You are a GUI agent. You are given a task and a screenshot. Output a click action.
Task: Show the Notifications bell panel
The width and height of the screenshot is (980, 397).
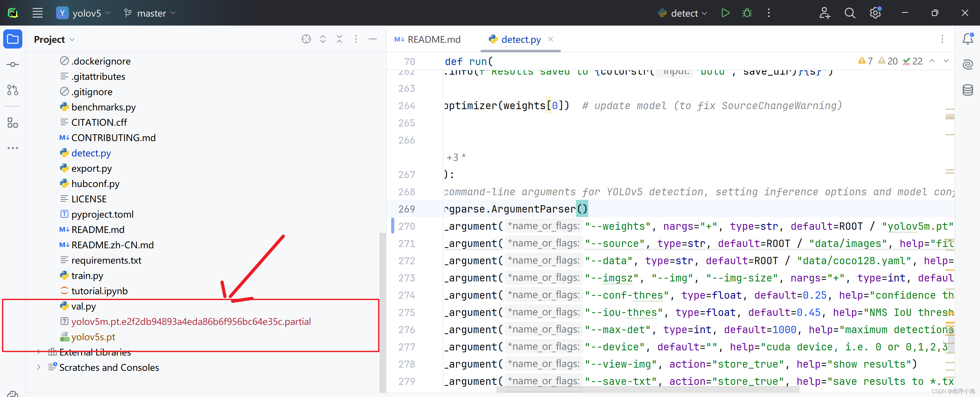pyautogui.click(x=968, y=39)
